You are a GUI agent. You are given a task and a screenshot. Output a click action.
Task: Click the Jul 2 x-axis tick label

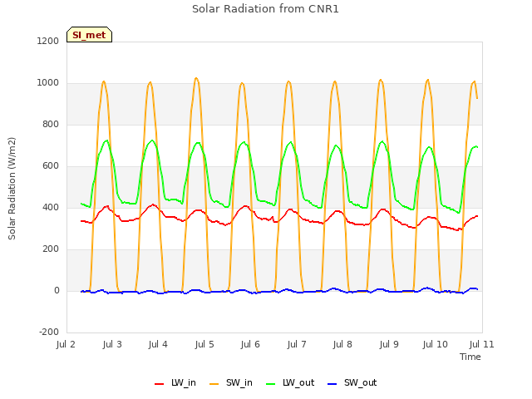[x=66, y=344]
